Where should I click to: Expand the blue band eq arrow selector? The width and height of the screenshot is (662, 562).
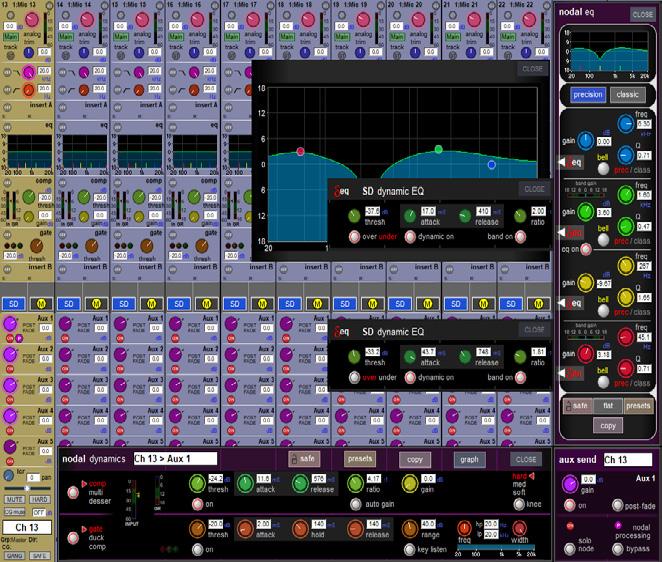562,162
